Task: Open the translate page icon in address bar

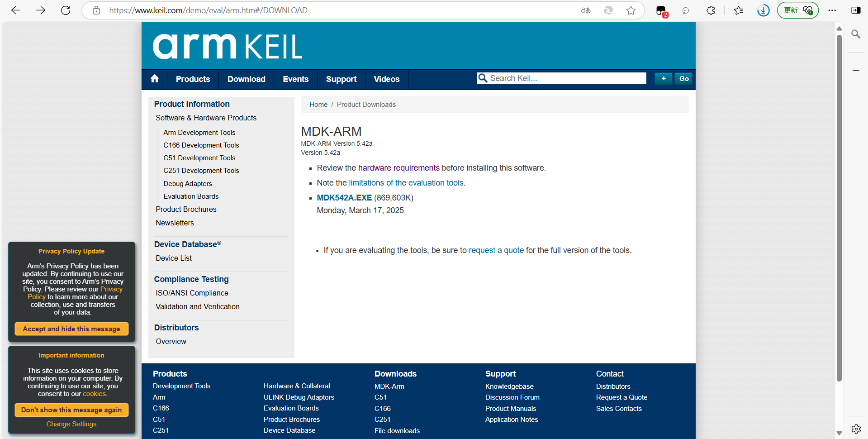Action: pos(586,10)
